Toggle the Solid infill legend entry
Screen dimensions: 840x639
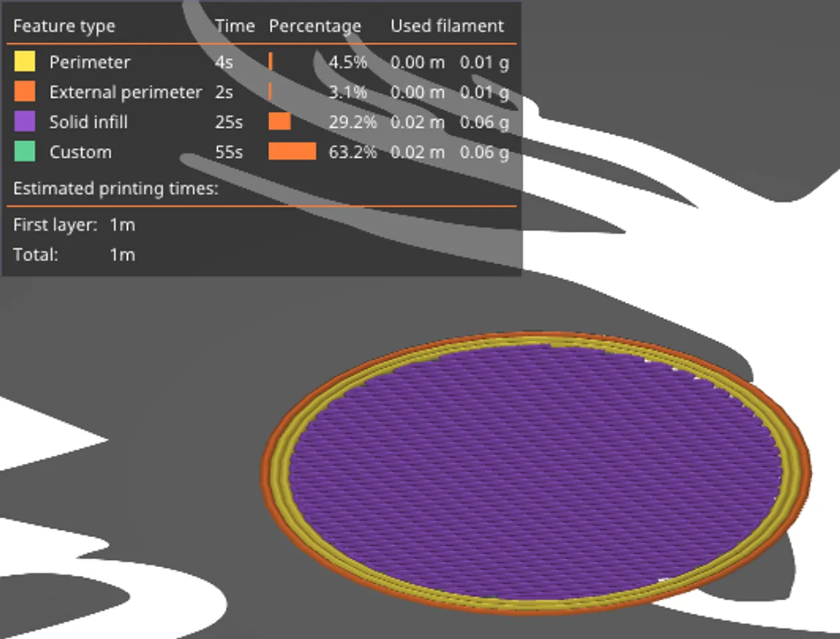pyautogui.click(x=88, y=122)
